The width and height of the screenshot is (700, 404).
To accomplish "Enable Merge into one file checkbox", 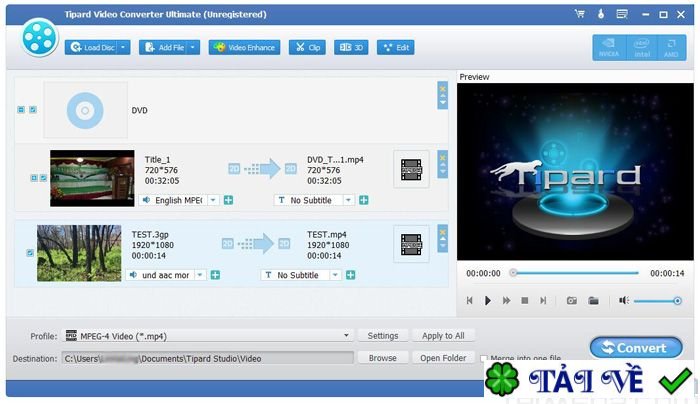I will (x=483, y=358).
